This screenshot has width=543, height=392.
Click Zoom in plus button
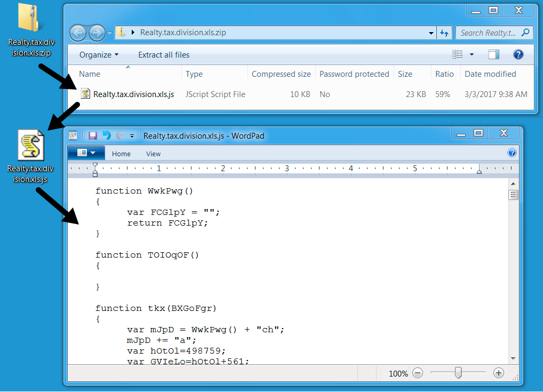[x=498, y=373]
